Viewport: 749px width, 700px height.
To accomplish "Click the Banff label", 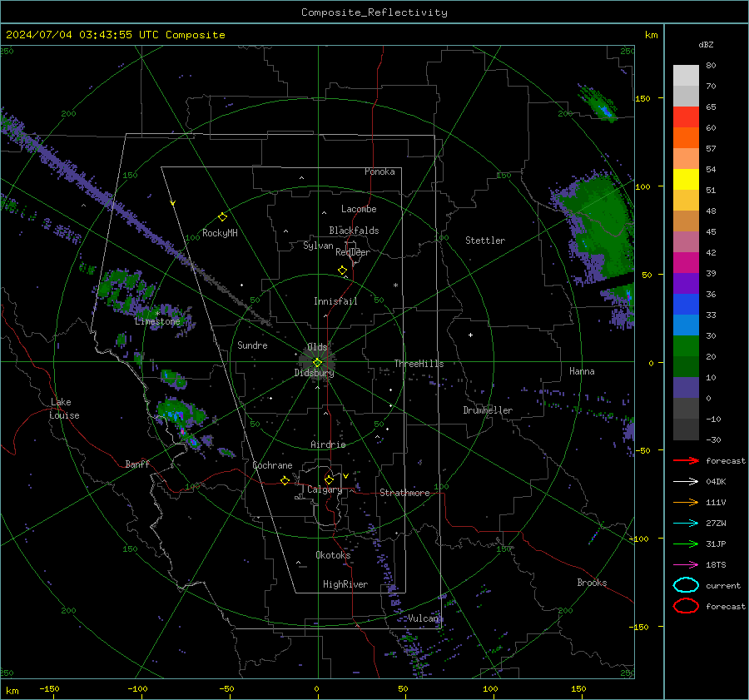I will point(137,464).
